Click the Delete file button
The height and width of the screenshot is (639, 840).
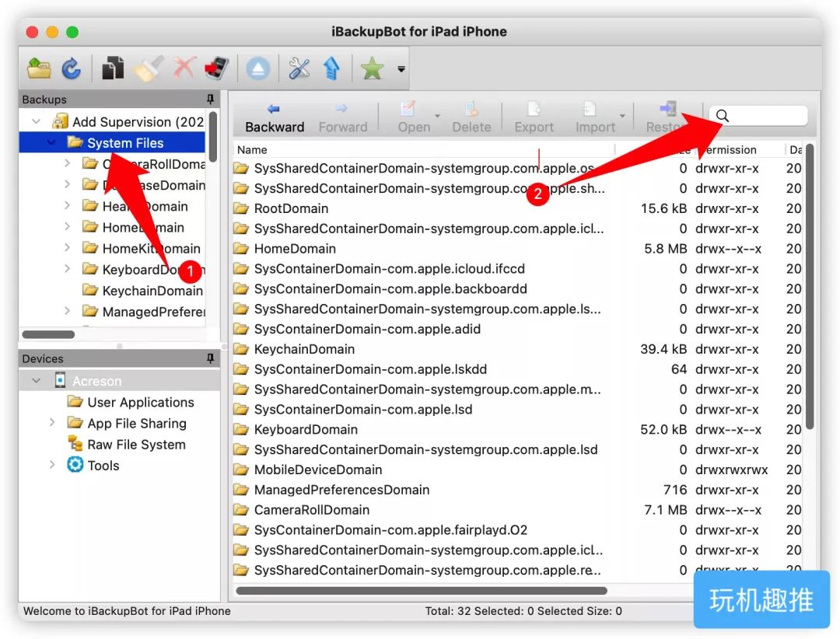pos(471,118)
